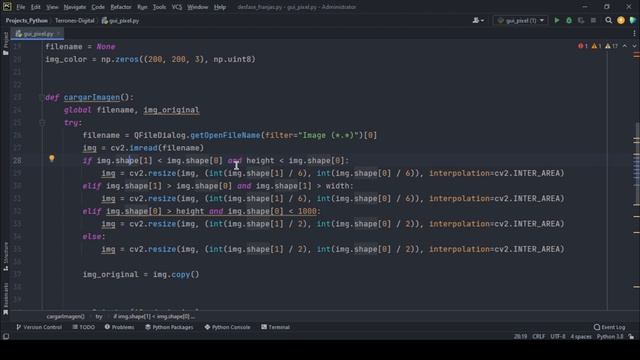Screen dimensions: 640x360
Task: Click the if img.shape breadcrumb element
Action: coord(154,316)
